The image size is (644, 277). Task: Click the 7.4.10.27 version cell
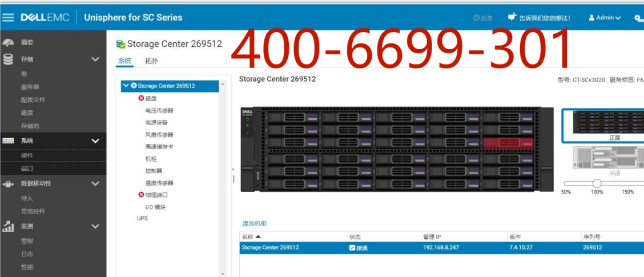click(x=521, y=247)
